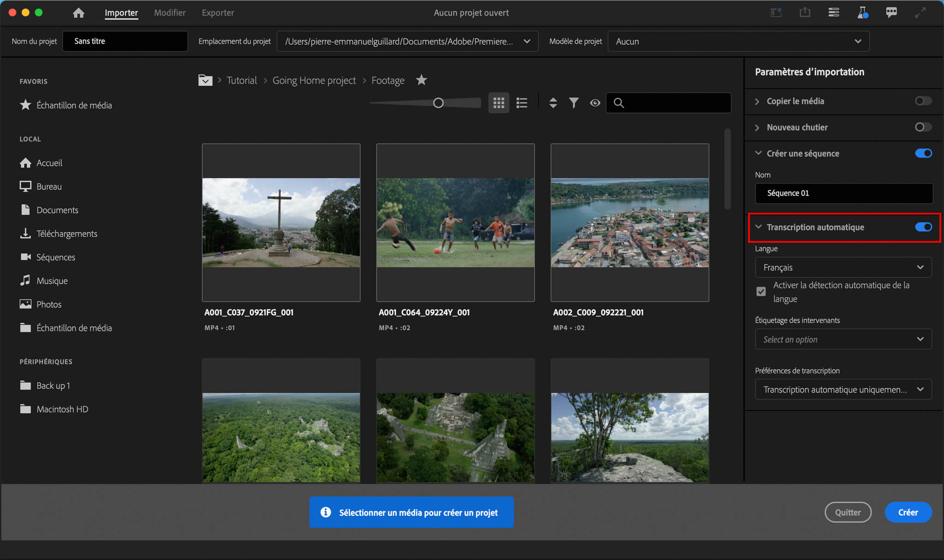Toggle hidden files eye icon
The width and height of the screenshot is (944, 560).
595,103
